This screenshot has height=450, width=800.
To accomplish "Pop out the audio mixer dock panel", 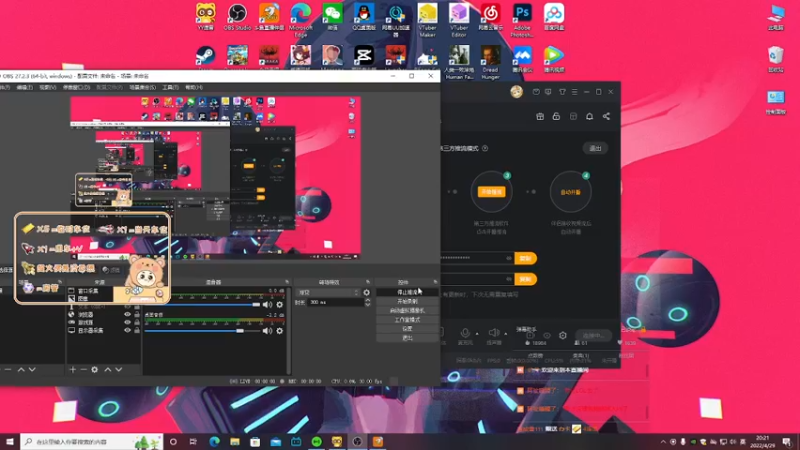I will 287,282.
